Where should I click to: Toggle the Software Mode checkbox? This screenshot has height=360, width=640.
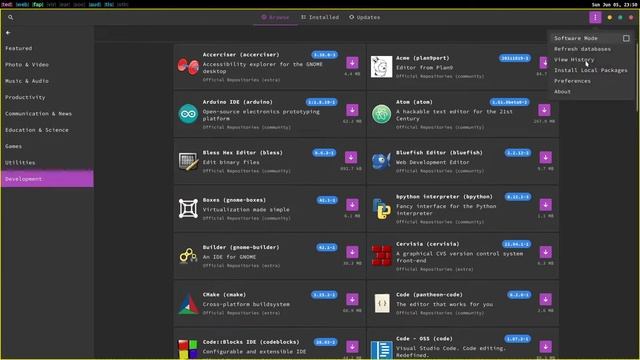[626, 38]
